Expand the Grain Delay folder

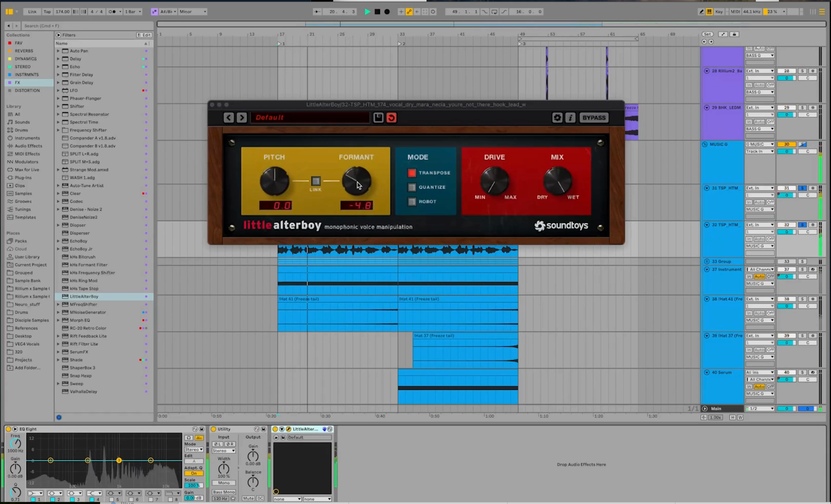58,83
